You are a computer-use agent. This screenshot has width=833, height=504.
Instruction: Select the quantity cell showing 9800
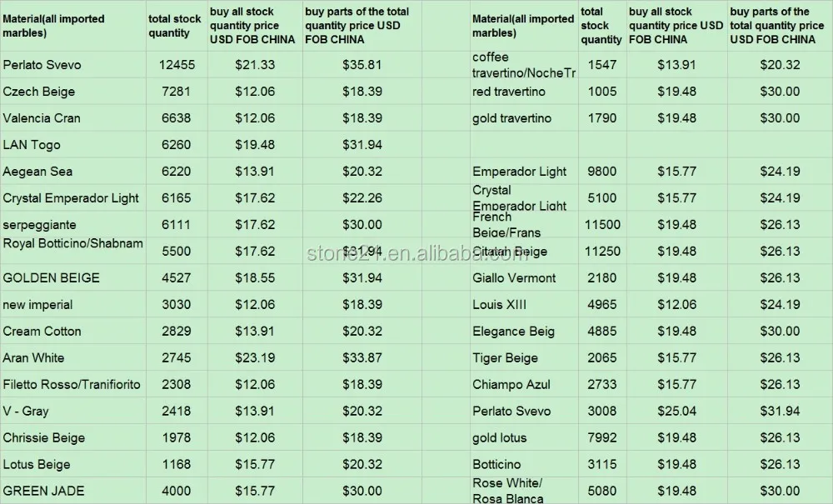[x=602, y=172]
